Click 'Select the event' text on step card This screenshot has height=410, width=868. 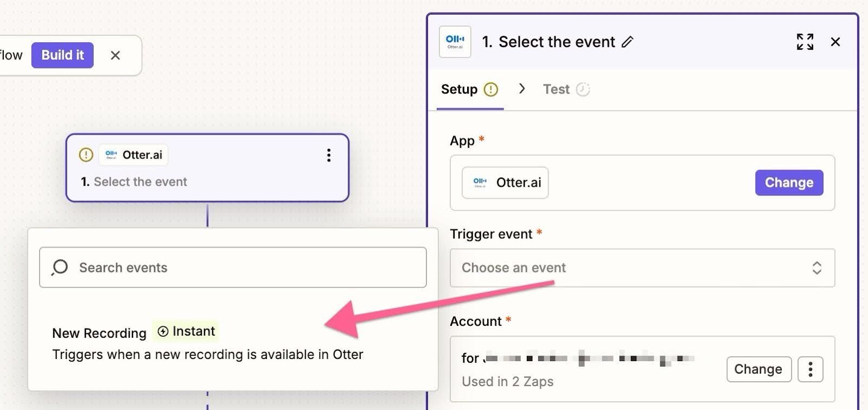coord(140,182)
